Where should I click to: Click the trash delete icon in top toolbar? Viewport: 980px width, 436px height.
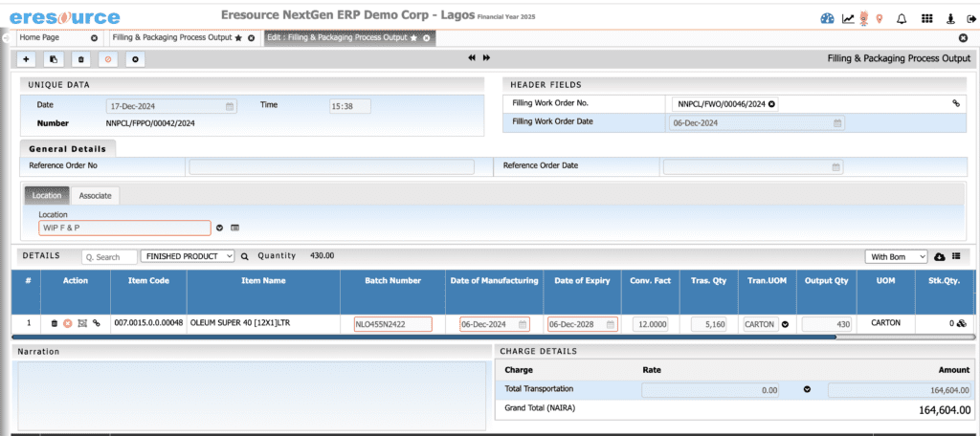[x=81, y=59]
